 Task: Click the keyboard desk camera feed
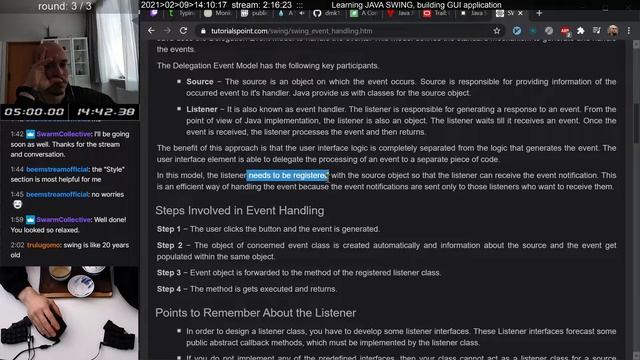pyautogui.click(x=69, y=313)
